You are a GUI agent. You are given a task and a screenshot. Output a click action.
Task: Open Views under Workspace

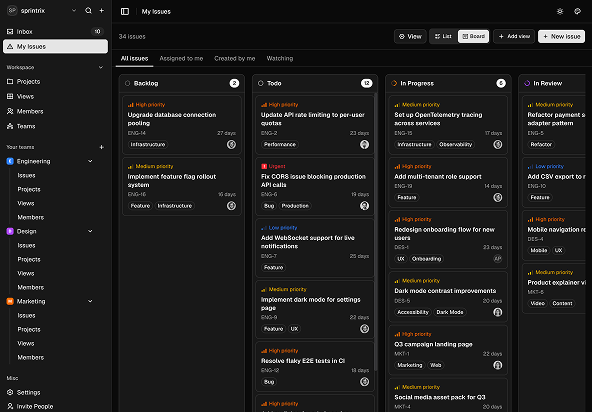56,97
